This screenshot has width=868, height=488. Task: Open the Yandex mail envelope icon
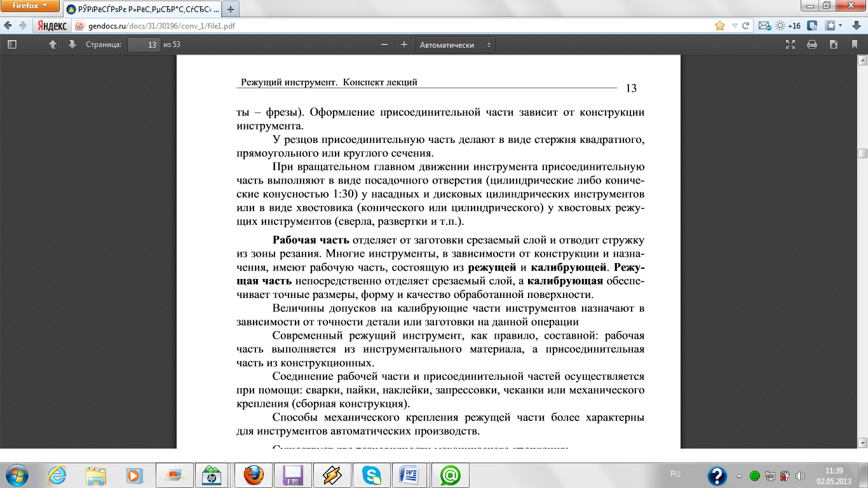point(763,26)
